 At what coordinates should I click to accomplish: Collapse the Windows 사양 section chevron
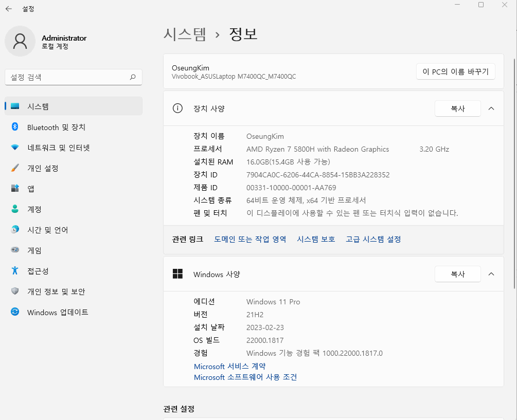[491, 273]
